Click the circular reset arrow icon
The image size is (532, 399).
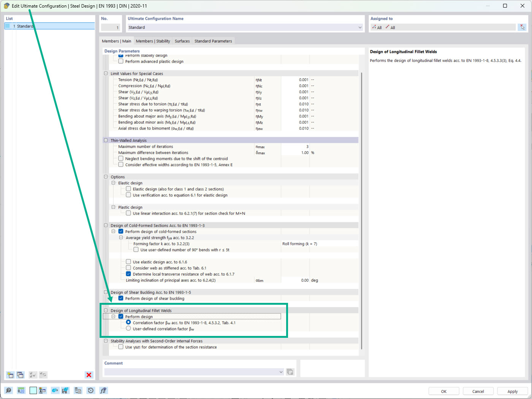[90, 390]
